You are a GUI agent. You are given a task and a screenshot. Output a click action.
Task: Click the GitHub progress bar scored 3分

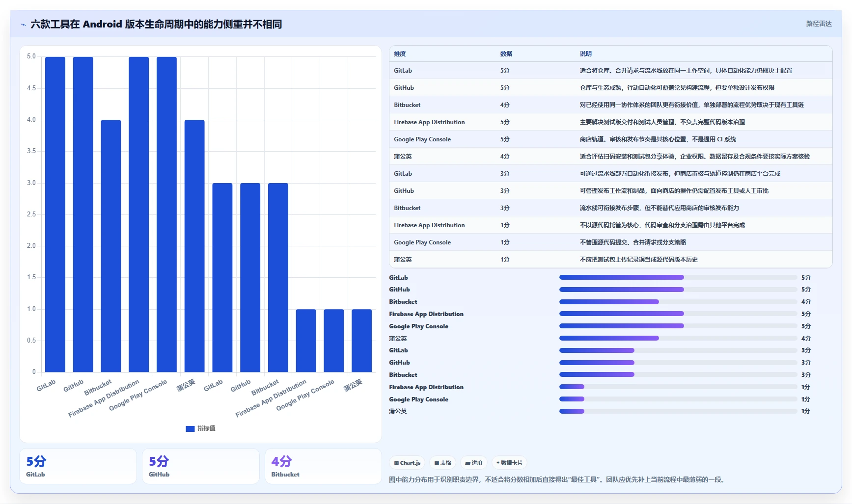[678, 363]
